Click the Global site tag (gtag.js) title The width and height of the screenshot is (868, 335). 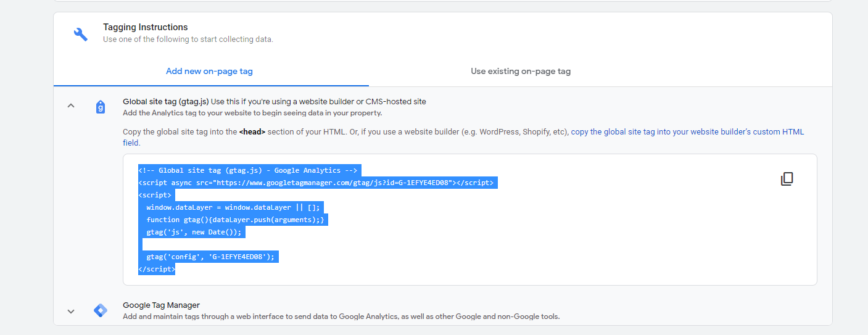click(165, 101)
